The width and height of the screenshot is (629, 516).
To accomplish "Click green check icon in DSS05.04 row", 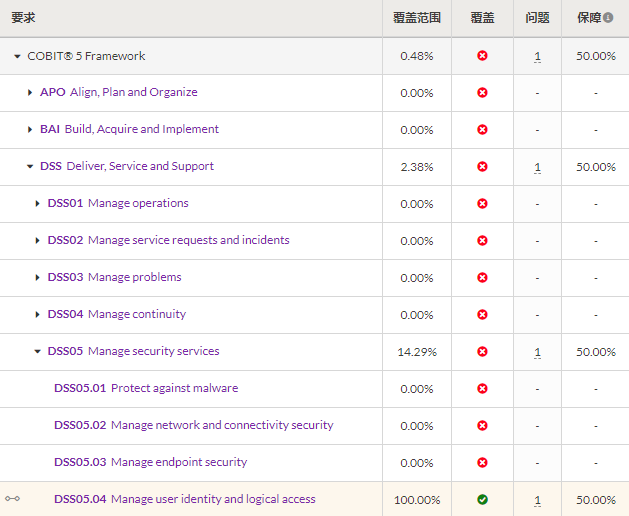I will pyautogui.click(x=482, y=499).
